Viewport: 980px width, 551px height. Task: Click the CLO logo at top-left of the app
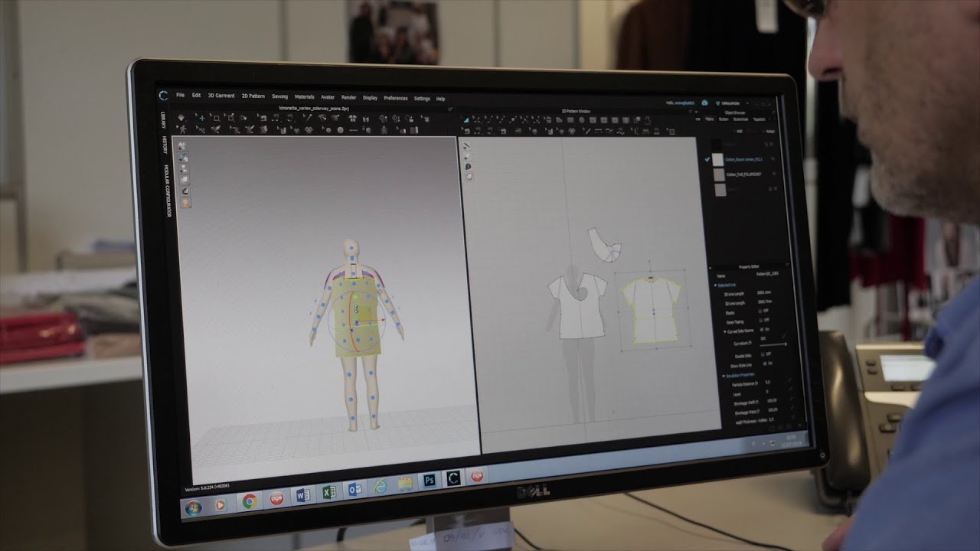[x=163, y=96]
